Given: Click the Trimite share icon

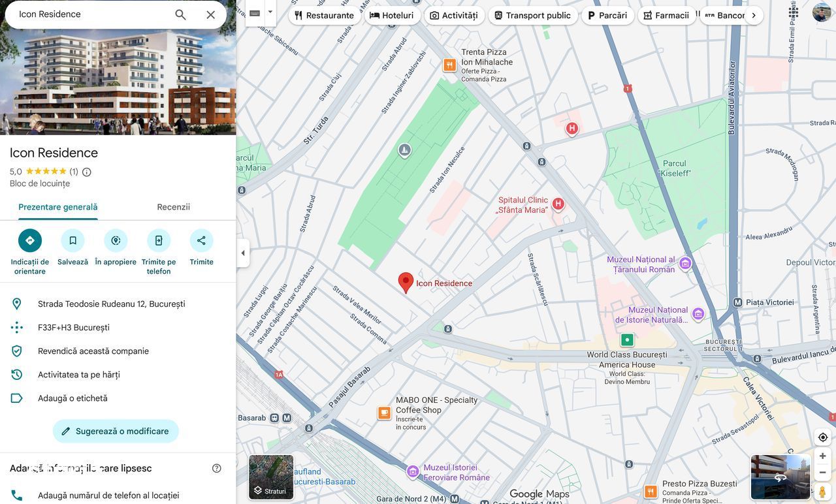Looking at the screenshot, I should (x=201, y=241).
